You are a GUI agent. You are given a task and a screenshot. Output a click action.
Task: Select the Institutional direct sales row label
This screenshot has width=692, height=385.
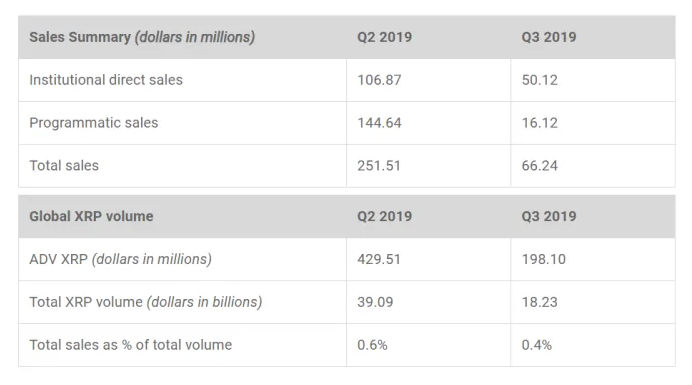106,80
